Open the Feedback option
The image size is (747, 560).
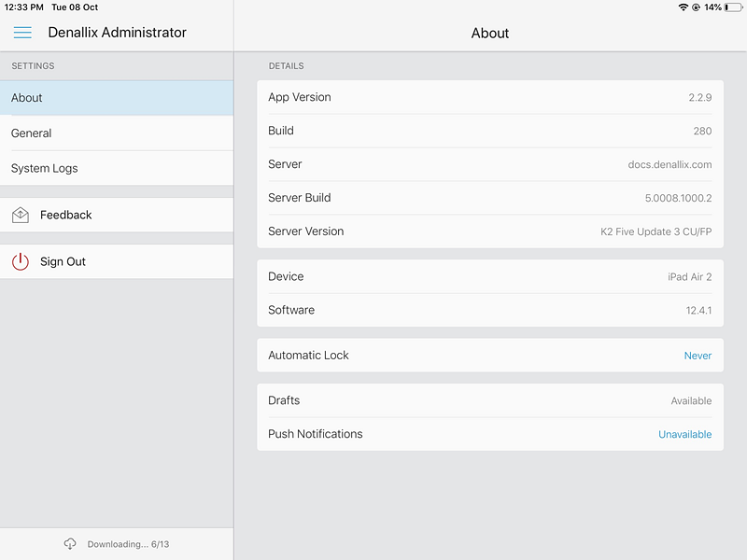[117, 216]
